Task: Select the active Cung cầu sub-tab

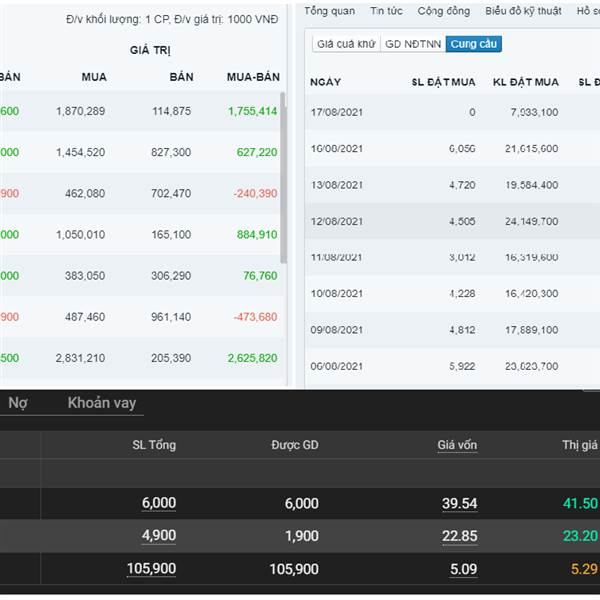Action: tap(474, 44)
